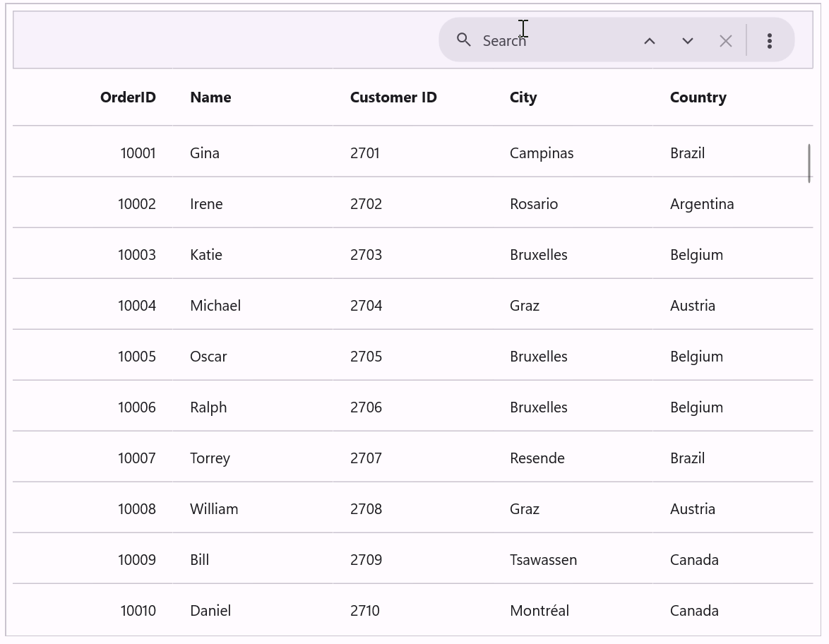Click the name cell Gina

click(205, 153)
